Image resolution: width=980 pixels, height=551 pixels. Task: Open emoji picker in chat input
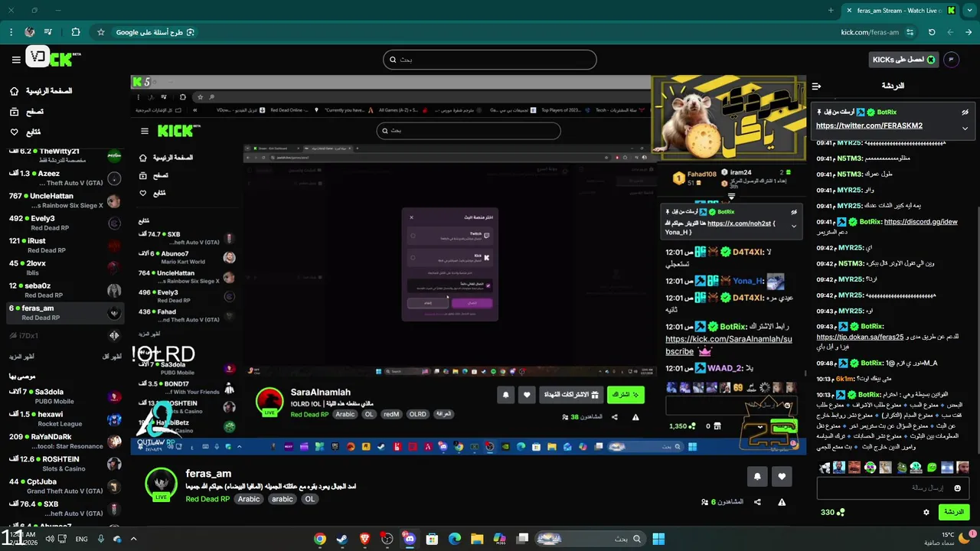point(957,487)
